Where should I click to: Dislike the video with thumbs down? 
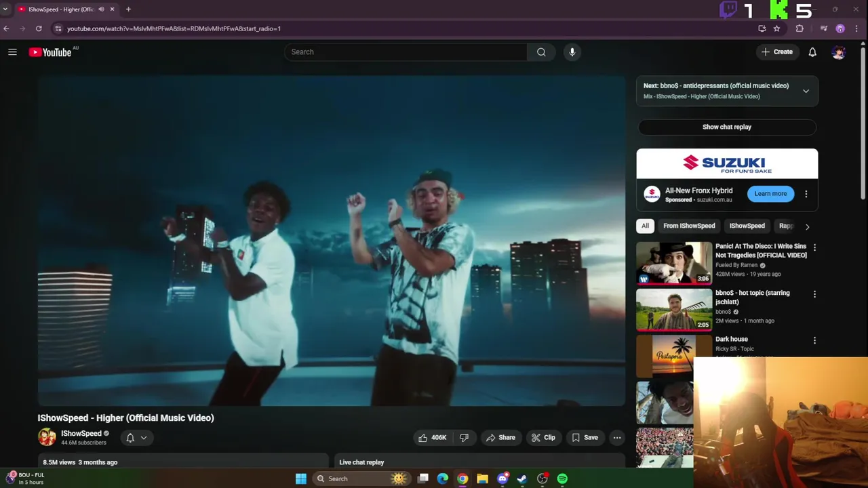465,438
